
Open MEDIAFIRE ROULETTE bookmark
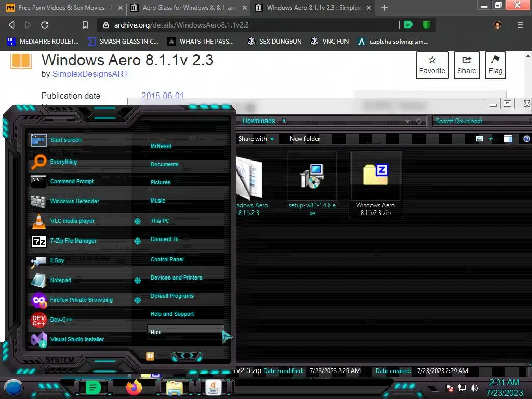click(x=43, y=42)
